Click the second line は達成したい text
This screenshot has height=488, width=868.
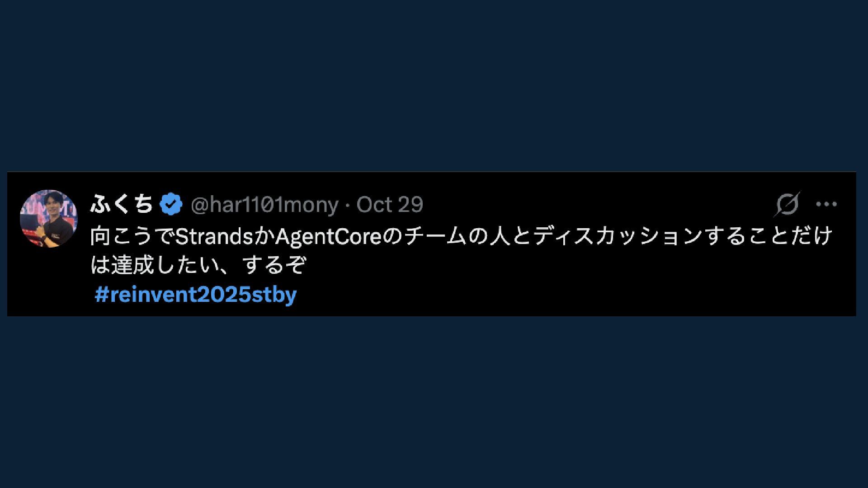(x=156, y=265)
